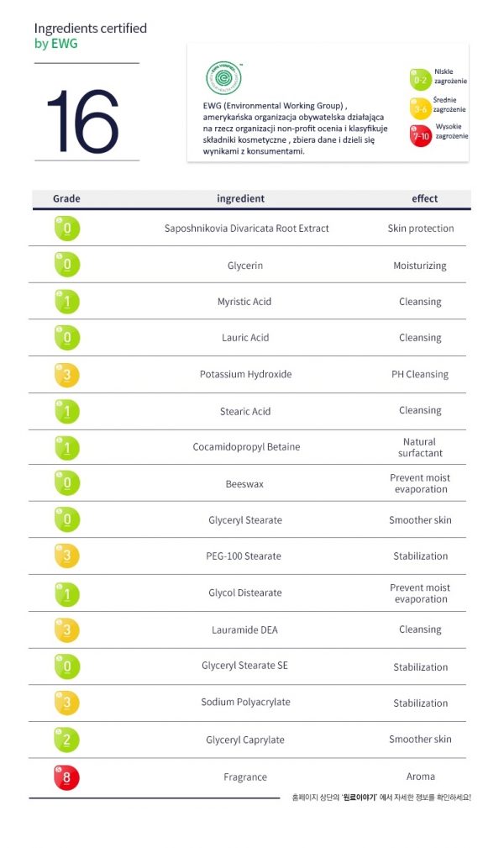
Task: Click the grade badge for Beeswax
Action: coord(67,484)
